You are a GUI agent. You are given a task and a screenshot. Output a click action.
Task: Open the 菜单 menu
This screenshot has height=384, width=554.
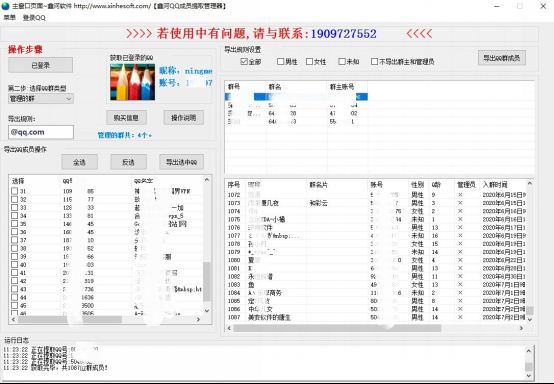click(x=10, y=17)
